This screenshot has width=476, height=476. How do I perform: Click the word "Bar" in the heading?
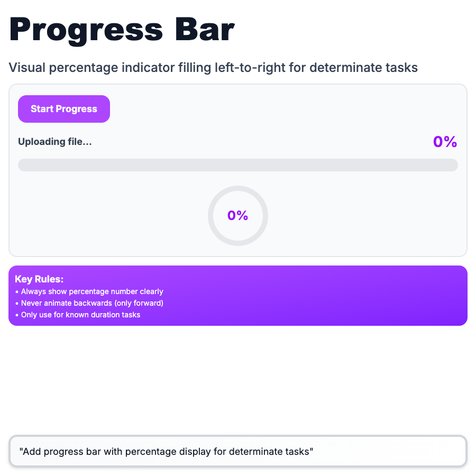tap(205, 30)
